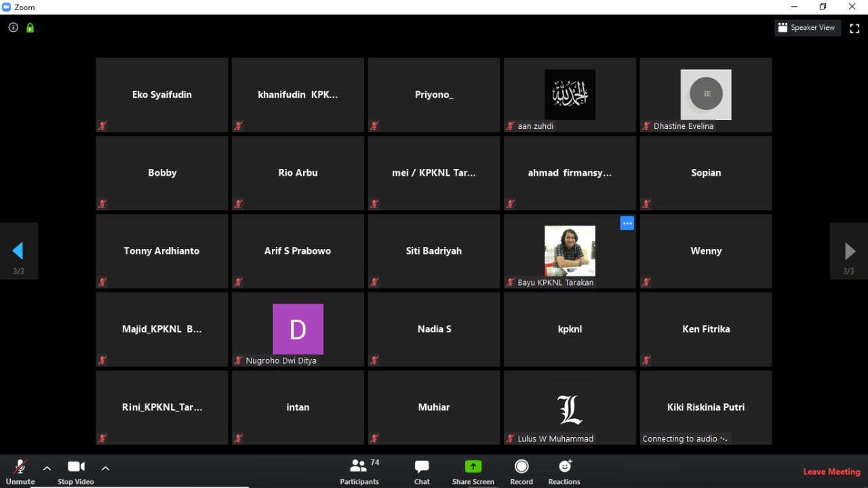868x488 pixels.
Task: Stop Video camera toggle
Action: 76,470
